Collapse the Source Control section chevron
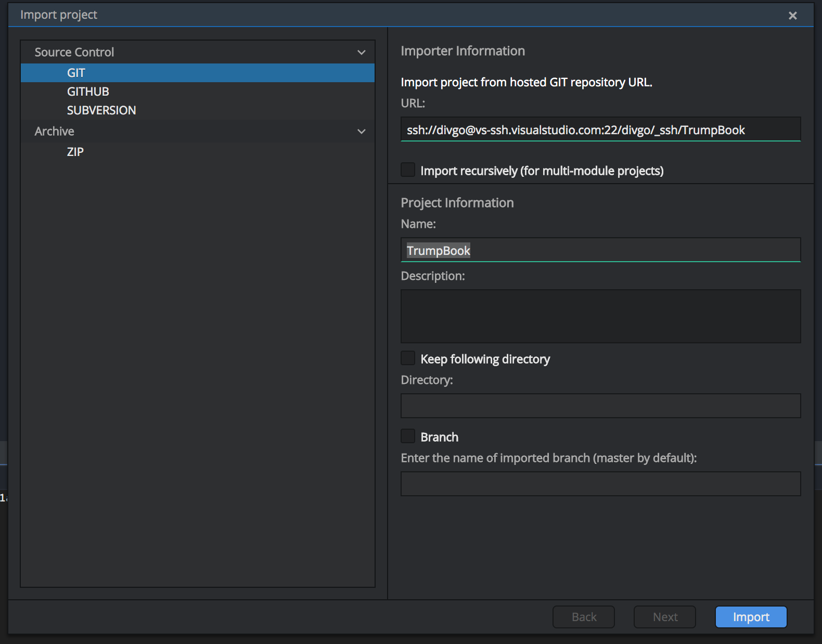The image size is (822, 644). [361, 53]
